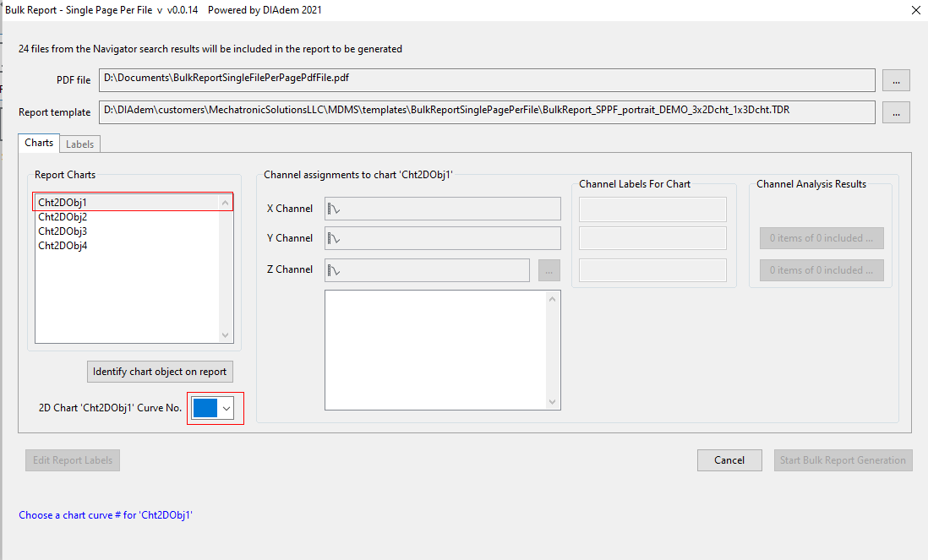Viewport: 928px width, 560px height.
Task: Click the Z Channel ellipsis button
Action: pos(549,270)
